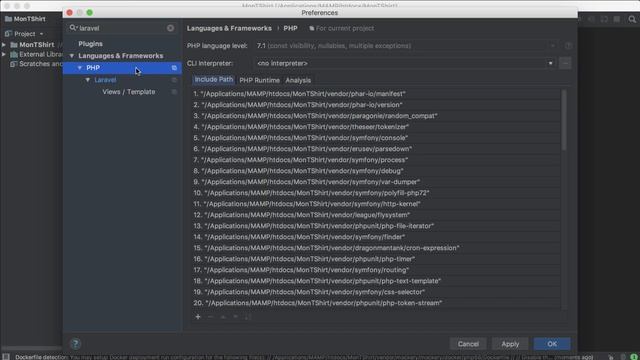Select Plugins in the settings tree
The height and width of the screenshot is (360, 640).
[90, 44]
